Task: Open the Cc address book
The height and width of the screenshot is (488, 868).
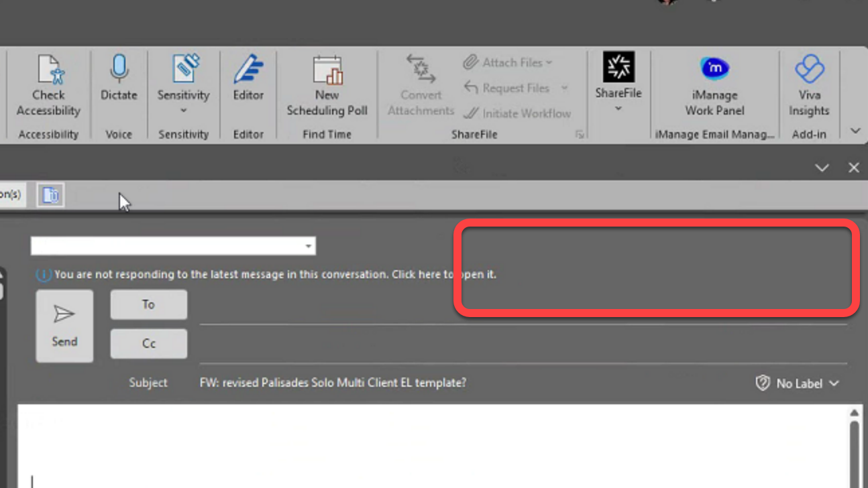Action: pos(148,343)
